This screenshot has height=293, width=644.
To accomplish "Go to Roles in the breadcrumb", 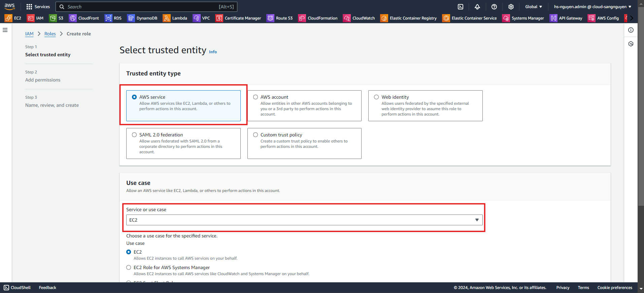I will coord(50,34).
